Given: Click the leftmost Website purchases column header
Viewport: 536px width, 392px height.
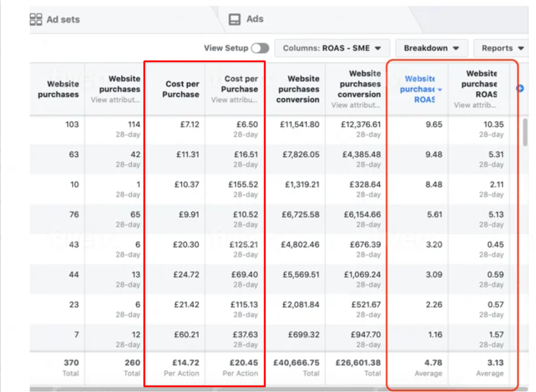Looking at the screenshot, I should (58, 89).
